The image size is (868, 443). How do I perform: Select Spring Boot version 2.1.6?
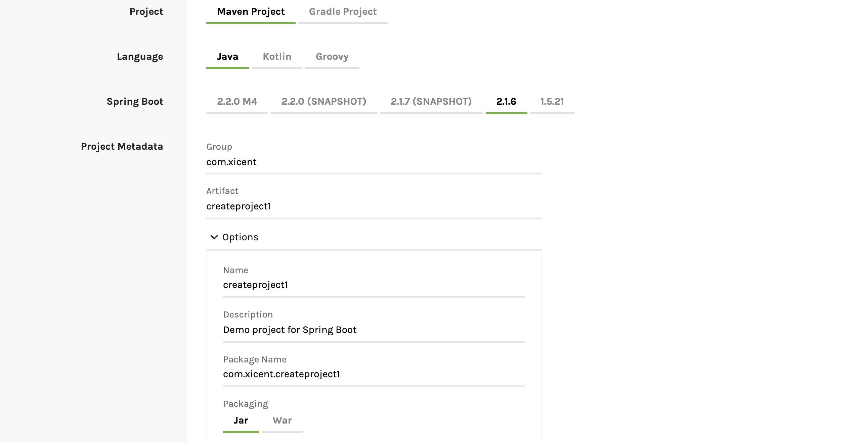point(506,102)
